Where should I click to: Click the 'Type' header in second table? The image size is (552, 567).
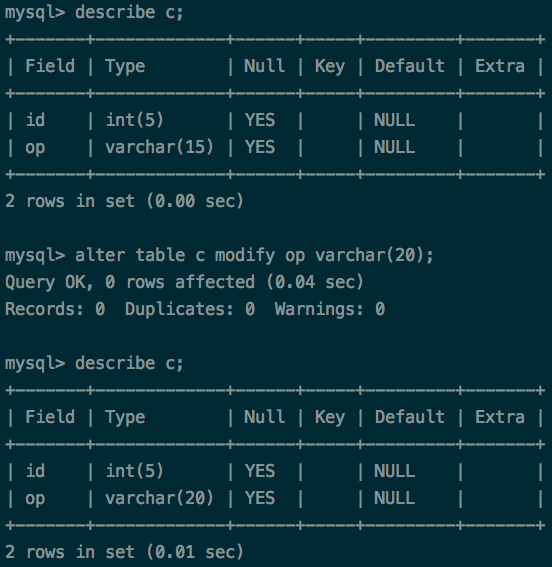coord(125,418)
